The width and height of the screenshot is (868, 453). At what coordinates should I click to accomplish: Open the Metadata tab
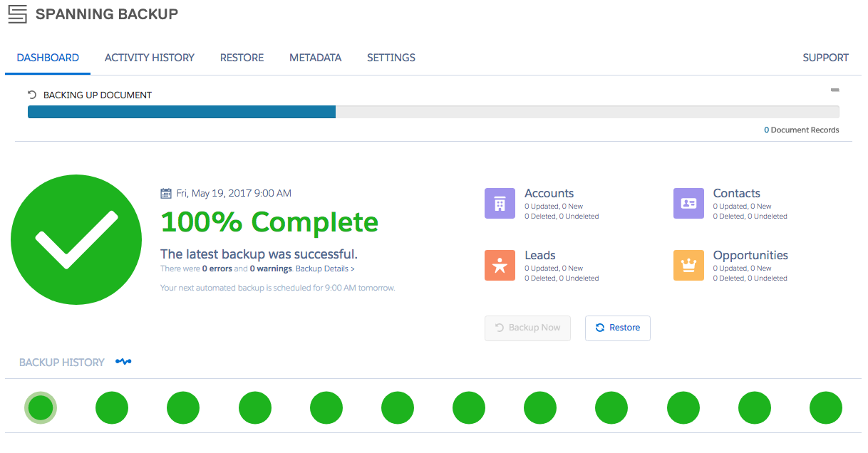click(315, 58)
